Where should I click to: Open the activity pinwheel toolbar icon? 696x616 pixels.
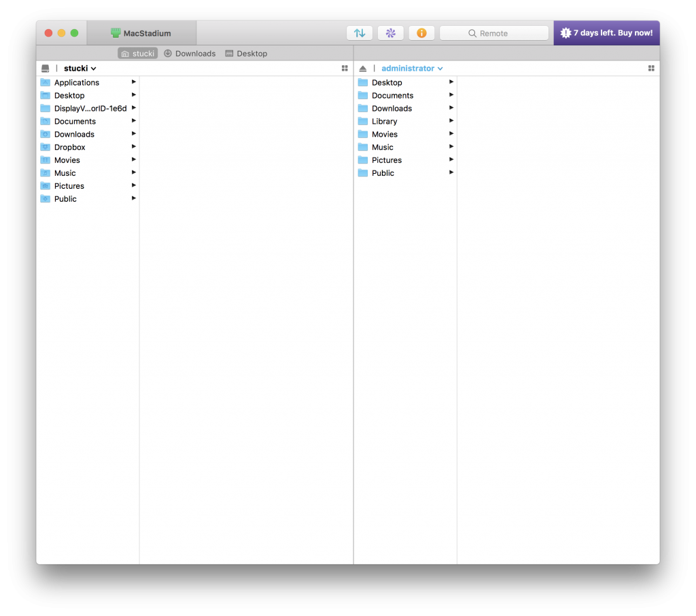click(390, 33)
